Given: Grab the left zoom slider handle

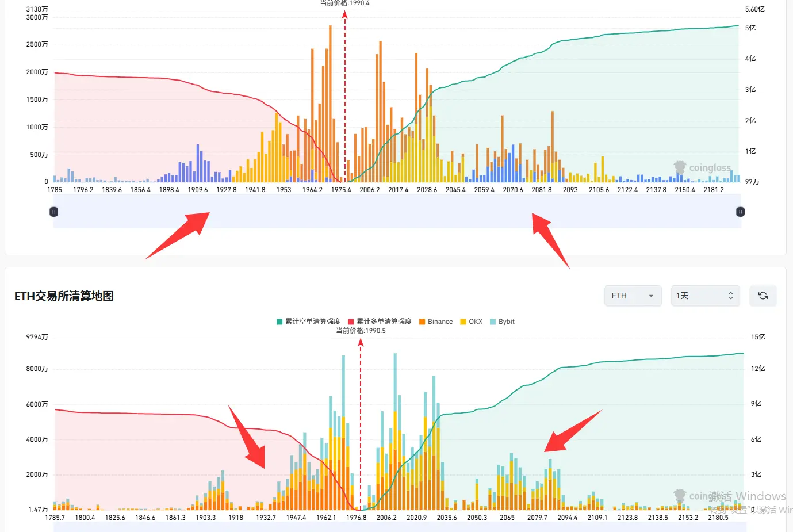Looking at the screenshot, I should 54,212.
